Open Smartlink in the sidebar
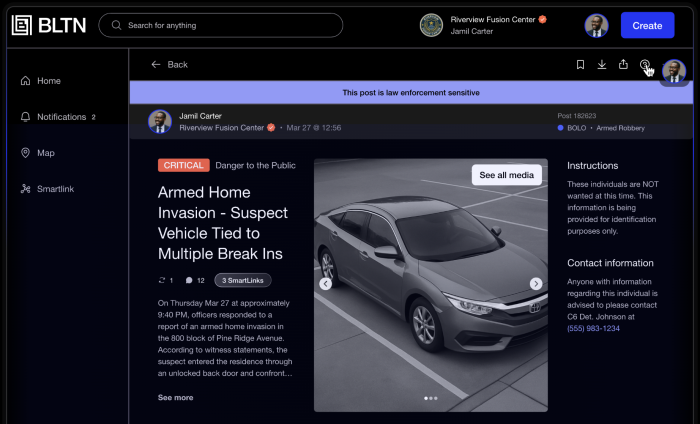Screen dimensions: 700x424 point(55,189)
